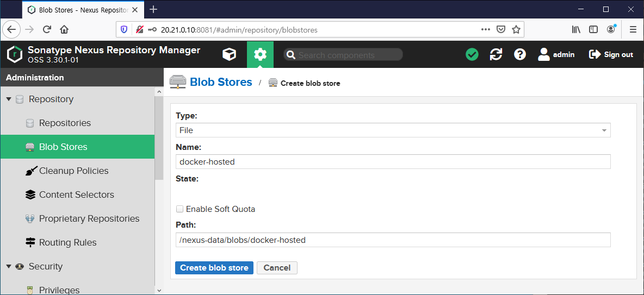Select the Blob Stores browser tab
This screenshot has height=295, width=644.
click(x=83, y=9)
